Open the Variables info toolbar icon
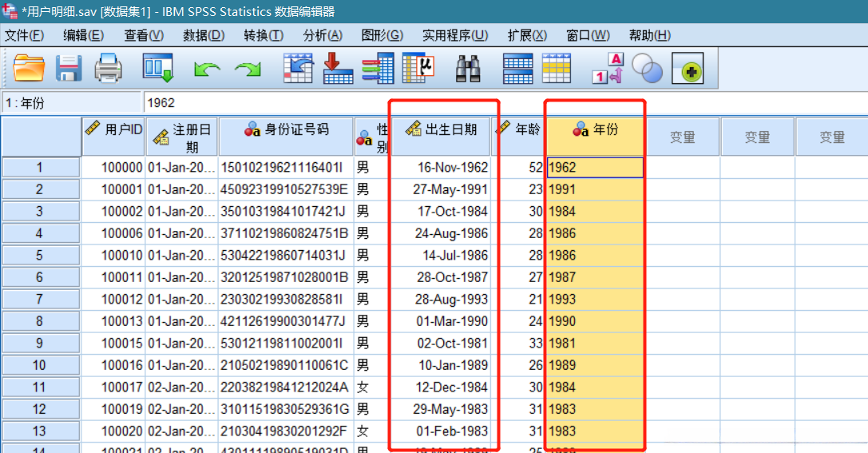The width and height of the screenshot is (868, 453). [x=378, y=68]
